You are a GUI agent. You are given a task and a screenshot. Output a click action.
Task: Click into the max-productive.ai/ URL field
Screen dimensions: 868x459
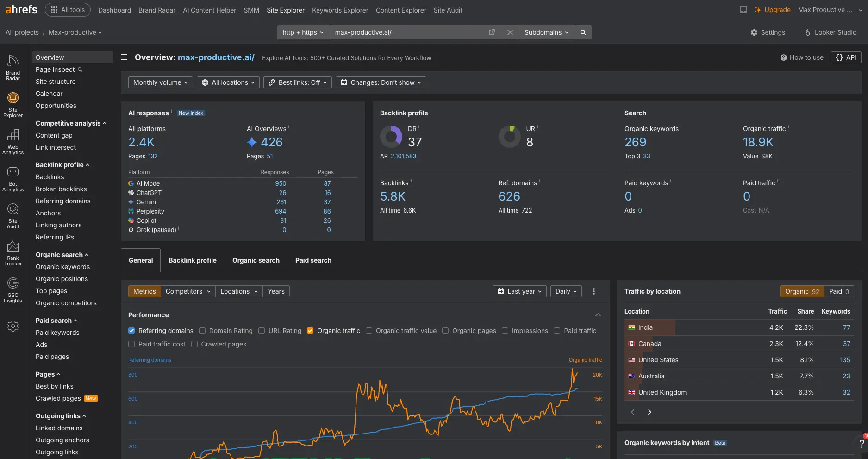pyautogui.click(x=409, y=32)
